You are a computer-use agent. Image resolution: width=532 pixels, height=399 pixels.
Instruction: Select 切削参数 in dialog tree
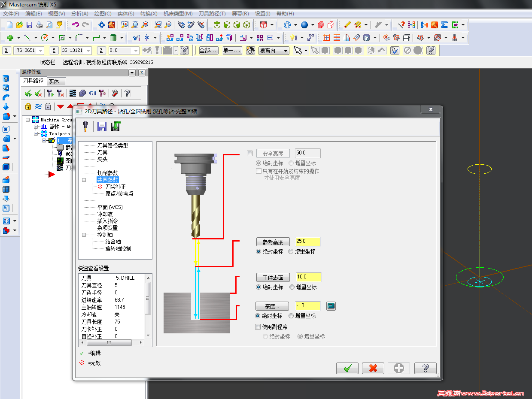pyautogui.click(x=107, y=173)
